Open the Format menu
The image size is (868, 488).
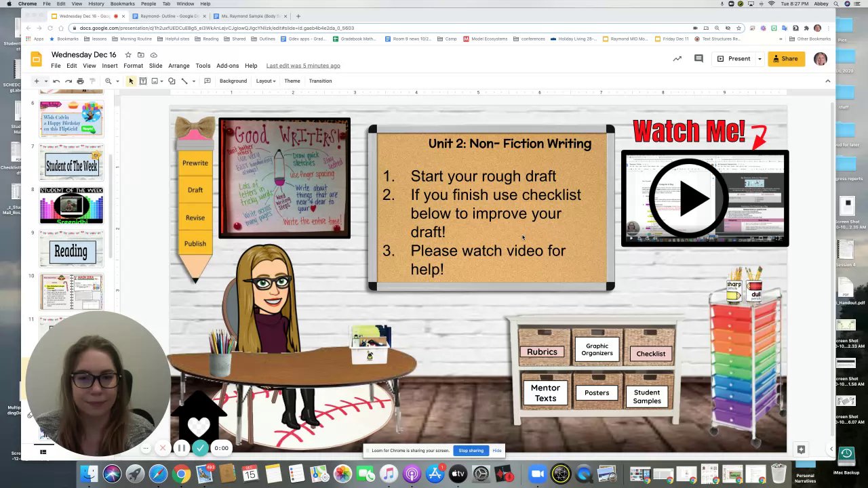tap(133, 66)
